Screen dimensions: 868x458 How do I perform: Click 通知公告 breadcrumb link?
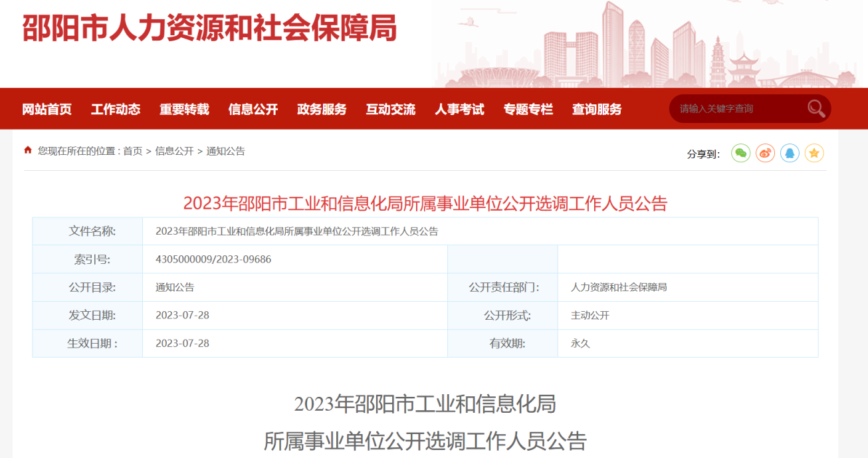coord(226,151)
